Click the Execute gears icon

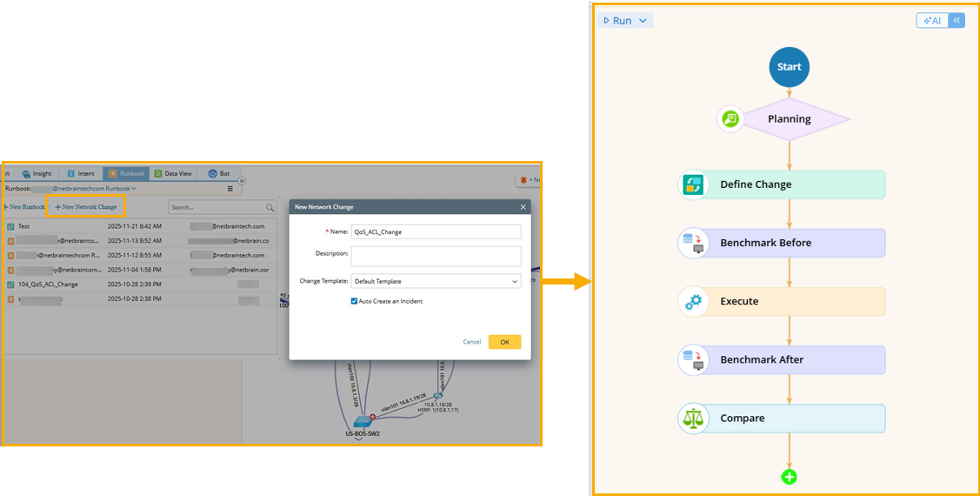(693, 301)
